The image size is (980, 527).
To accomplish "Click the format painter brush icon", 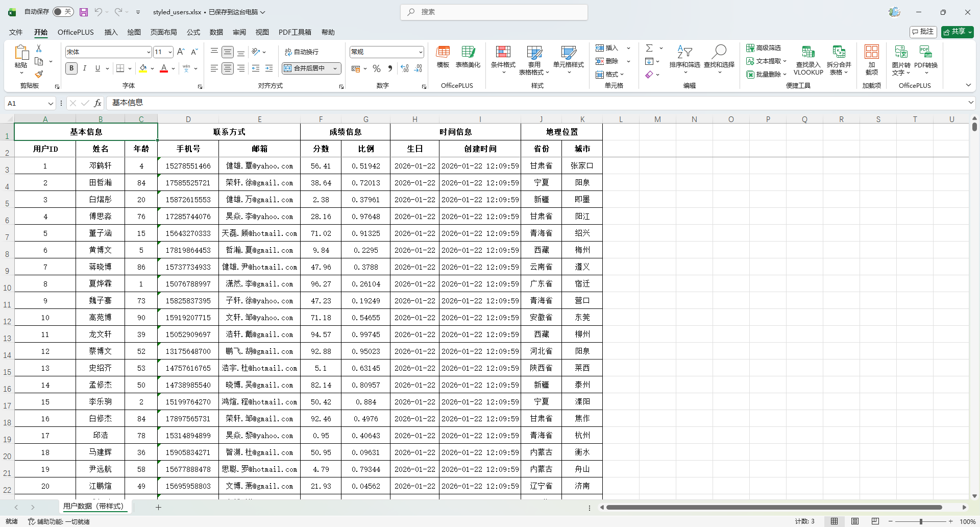I will pos(39,75).
